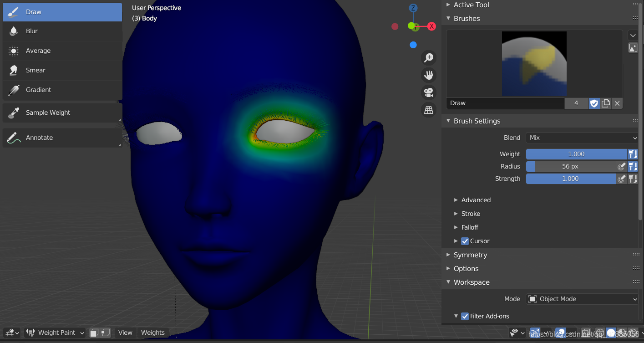Click the brush custom icon image button
The image size is (644, 343).
click(633, 47)
